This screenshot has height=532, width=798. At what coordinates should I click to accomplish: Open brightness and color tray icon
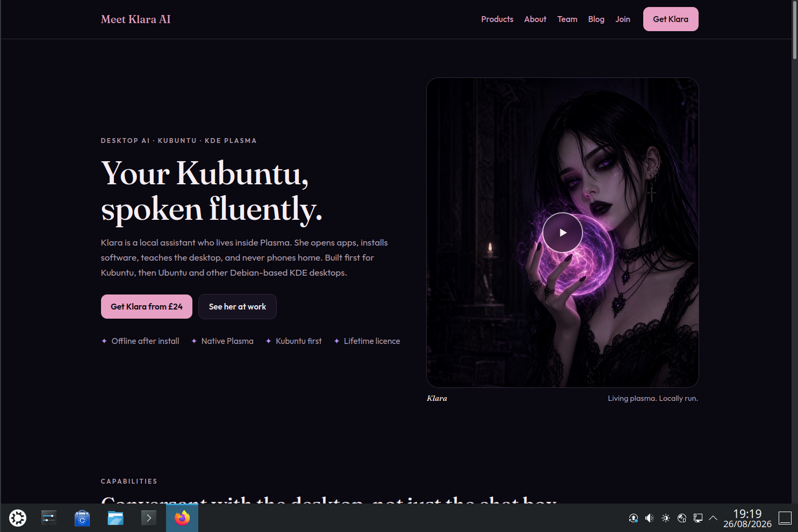pyautogui.click(x=666, y=518)
